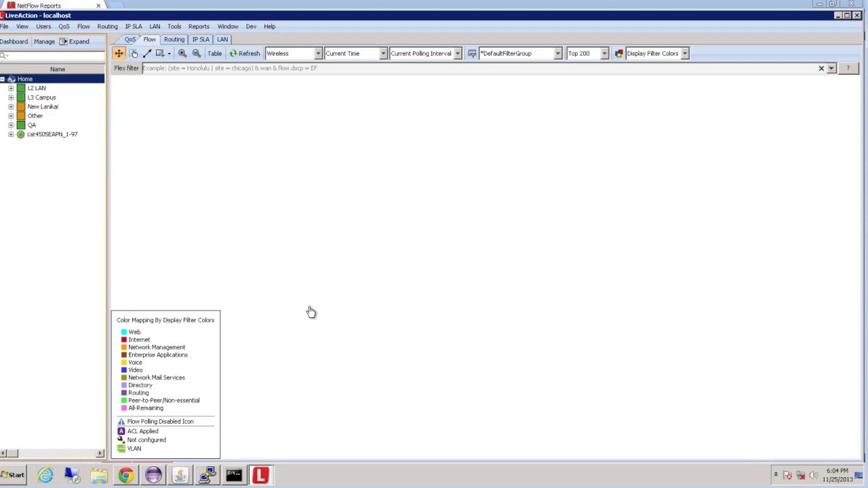Select the New Lanikai orange group icon
Viewport: 868px width, 488px height.
click(21, 106)
